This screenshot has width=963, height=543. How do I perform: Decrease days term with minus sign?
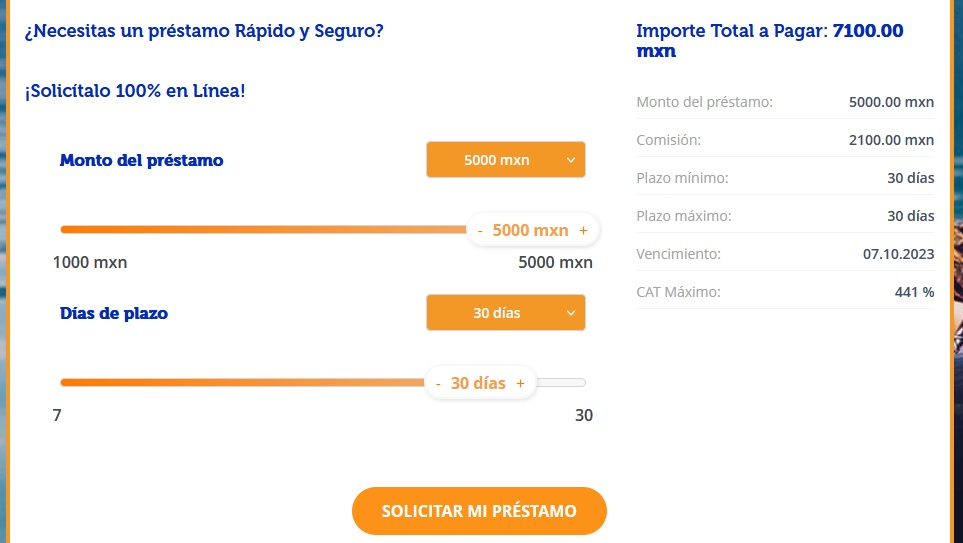coord(438,383)
